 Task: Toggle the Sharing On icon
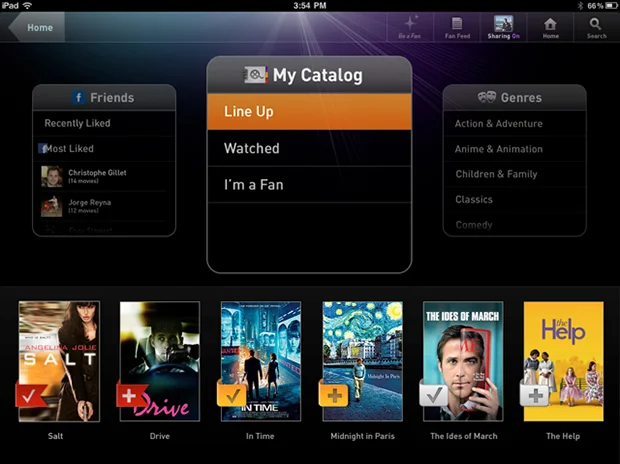[503, 24]
